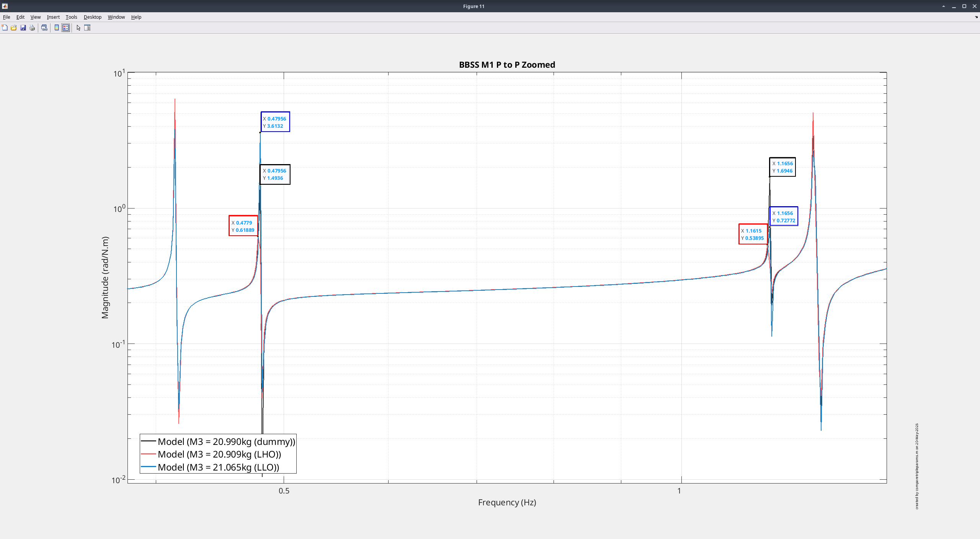The width and height of the screenshot is (980, 539).
Task: Open a file using the folder icon
Action: (14, 28)
